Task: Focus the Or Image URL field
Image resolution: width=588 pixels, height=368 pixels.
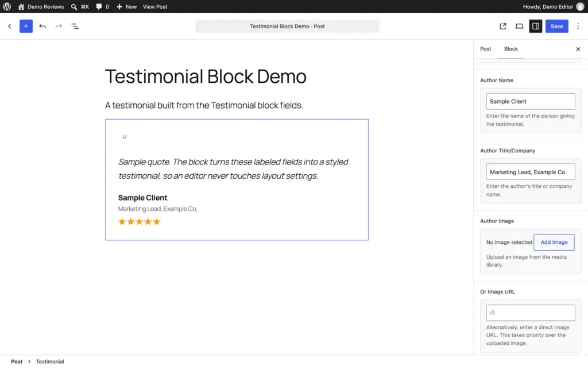Action: [x=530, y=313]
